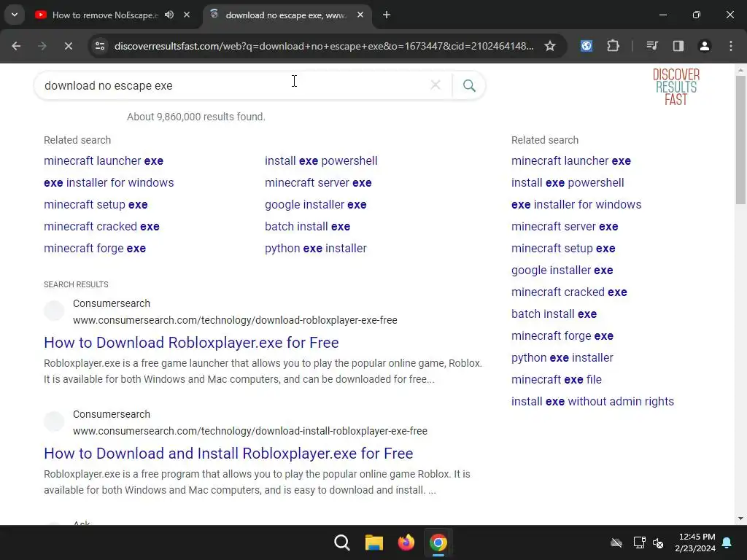
Task: Open middle column python exe installer link
Action: click(x=316, y=249)
